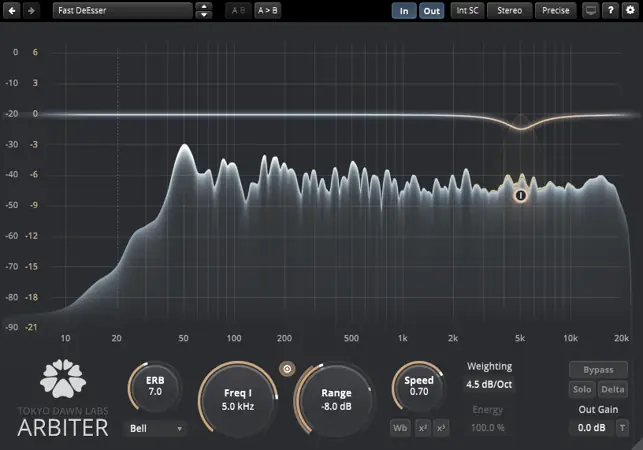Viewport: 643px width, 450px height.
Task: Open the Stereo channel mode selector
Action: [x=508, y=11]
